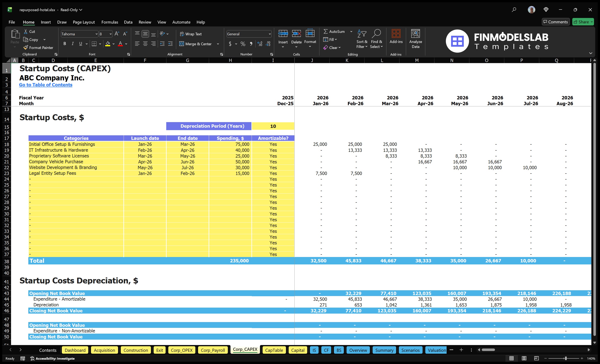Viewport: 600px width, 364px height.
Task: Switch to the Formulas ribbon tab
Action: pos(110,22)
